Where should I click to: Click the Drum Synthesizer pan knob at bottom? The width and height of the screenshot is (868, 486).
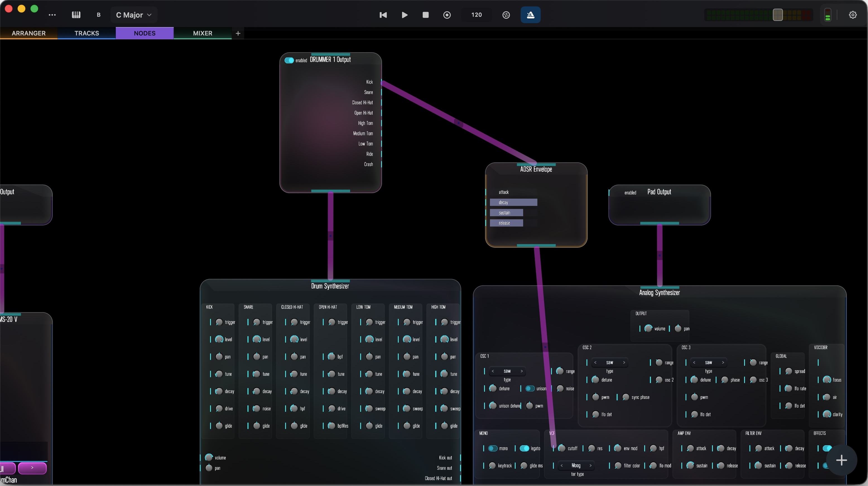point(209,468)
